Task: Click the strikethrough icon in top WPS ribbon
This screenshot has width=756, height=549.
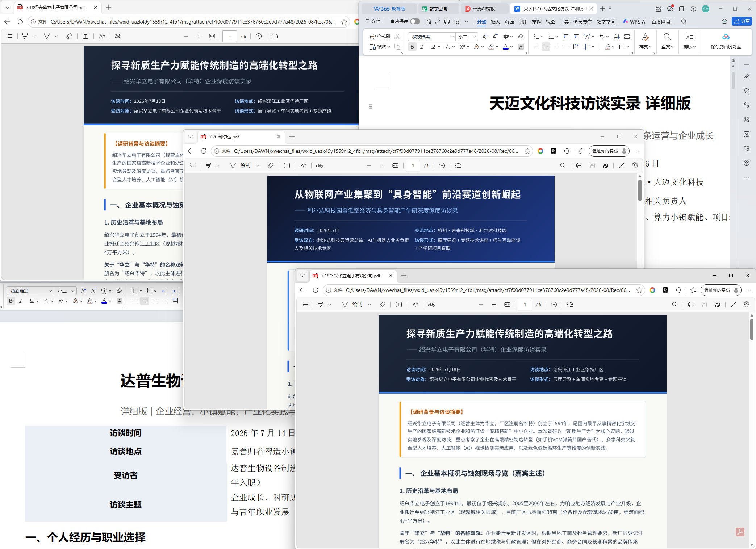Action: [x=448, y=47]
